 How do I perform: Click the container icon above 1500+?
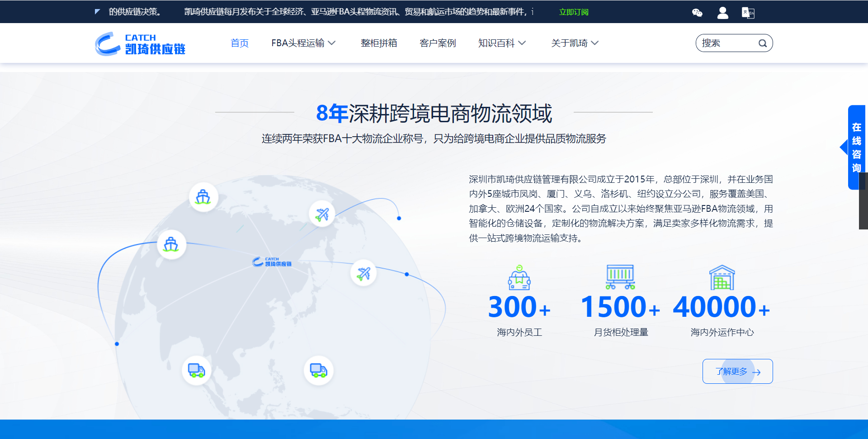(x=620, y=277)
